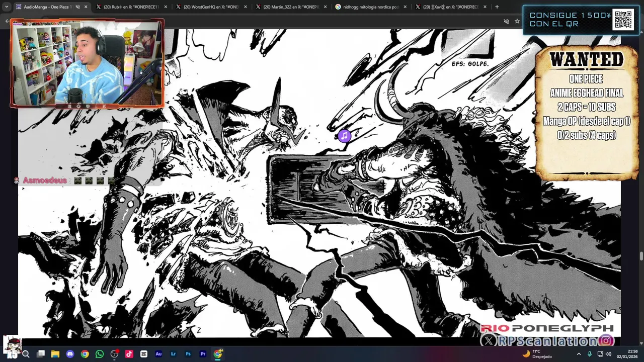Go back with the browser back arrow

coord(7,21)
